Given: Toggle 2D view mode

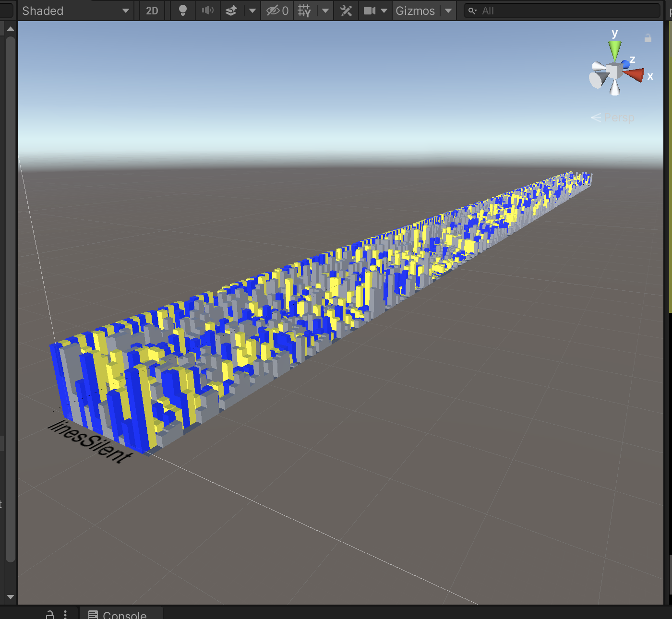Looking at the screenshot, I should (x=152, y=11).
